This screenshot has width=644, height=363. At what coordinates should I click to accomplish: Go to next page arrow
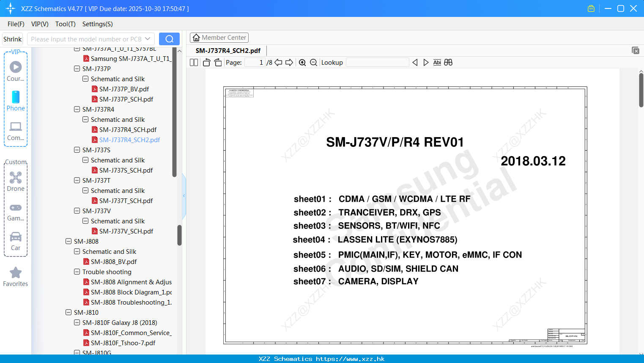click(x=289, y=62)
